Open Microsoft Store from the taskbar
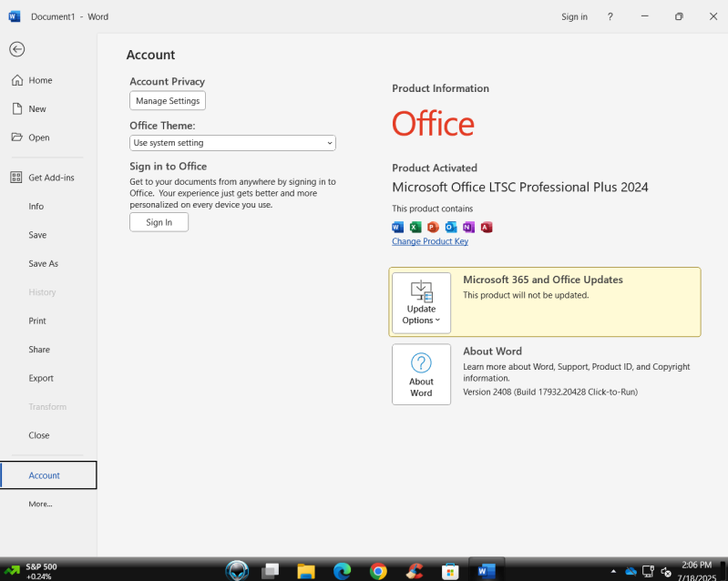 pyautogui.click(x=450, y=571)
